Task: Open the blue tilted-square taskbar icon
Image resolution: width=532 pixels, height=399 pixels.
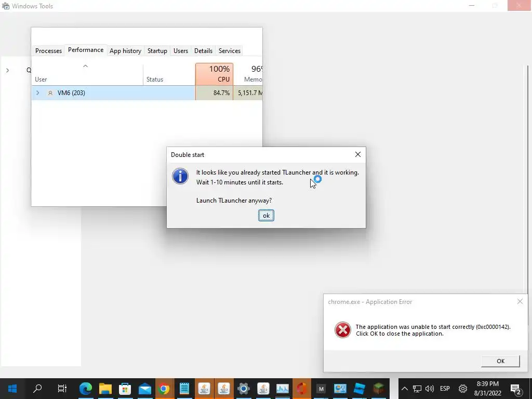Action: point(360,389)
